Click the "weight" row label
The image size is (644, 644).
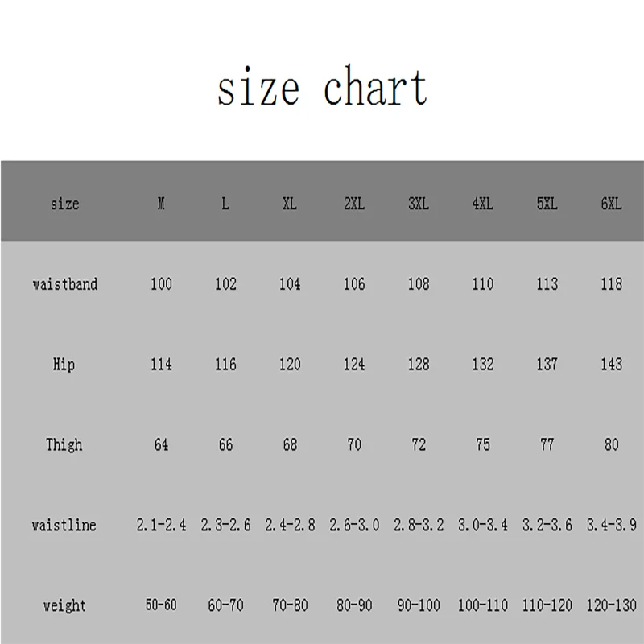[64, 605]
